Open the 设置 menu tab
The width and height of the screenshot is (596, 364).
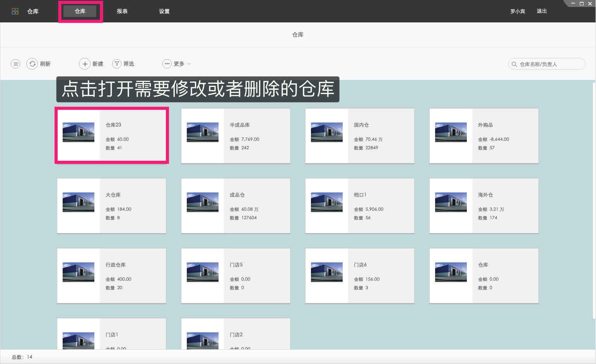pyautogui.click(x=164, y=11)
